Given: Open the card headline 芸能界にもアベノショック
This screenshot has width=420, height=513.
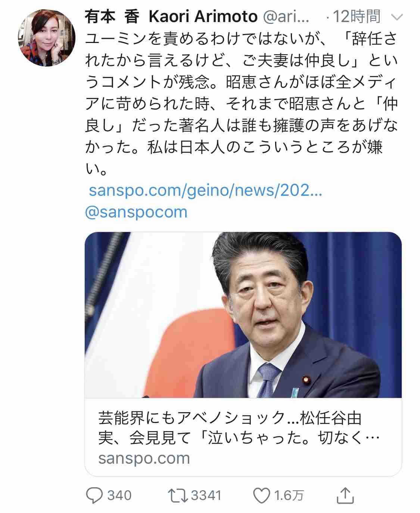Looking at the screenshot, I should (230, 418).
